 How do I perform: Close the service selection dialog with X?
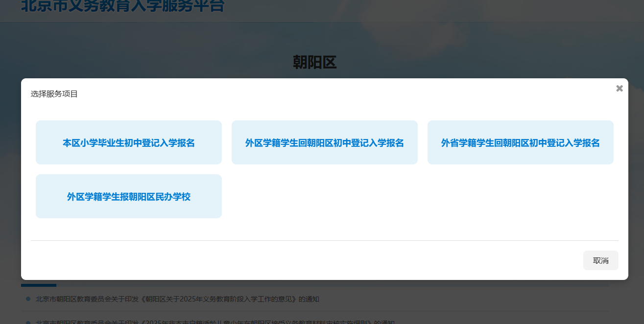click(x=619, y=89)
